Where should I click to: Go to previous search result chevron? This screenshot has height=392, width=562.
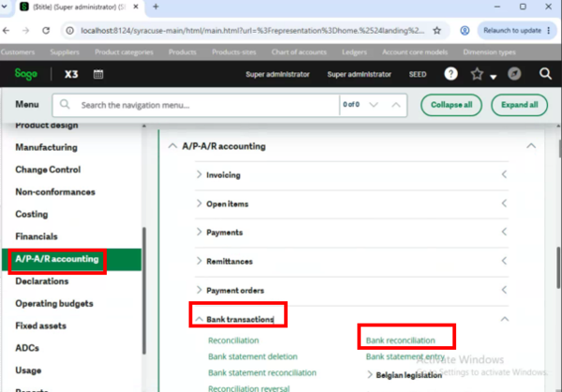point(395,105)
